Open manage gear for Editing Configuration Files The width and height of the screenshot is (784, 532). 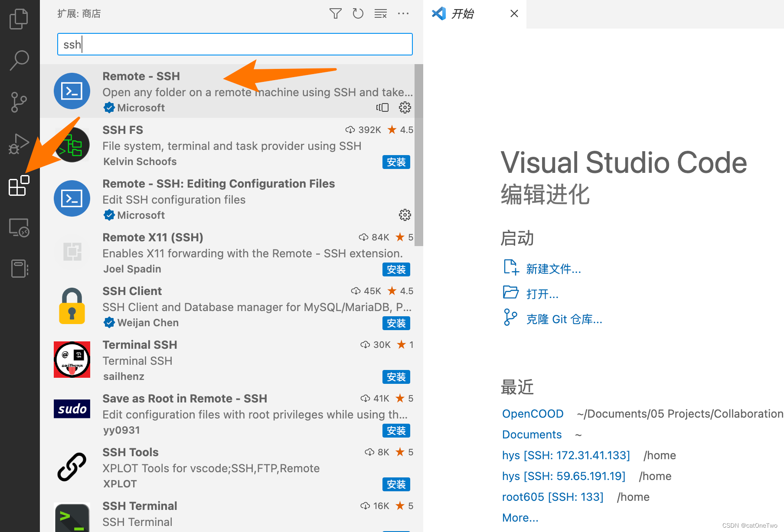click(405, 215)
